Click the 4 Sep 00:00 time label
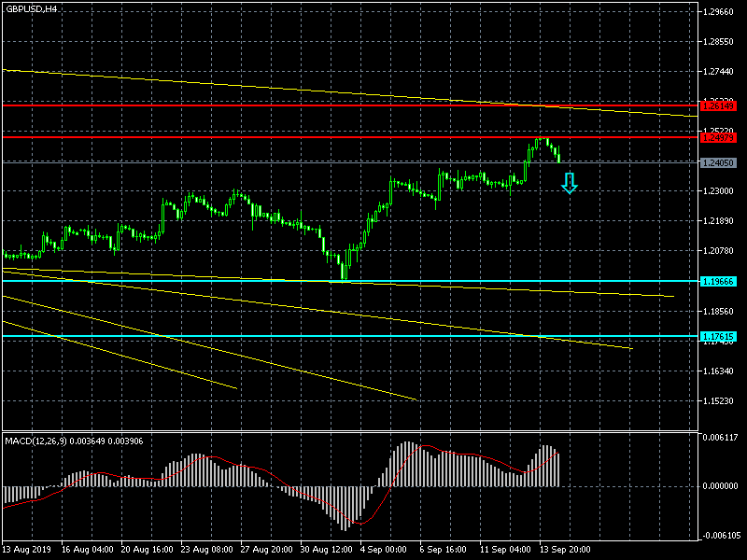This screenshot has height=560, width=747. (384, 550)
